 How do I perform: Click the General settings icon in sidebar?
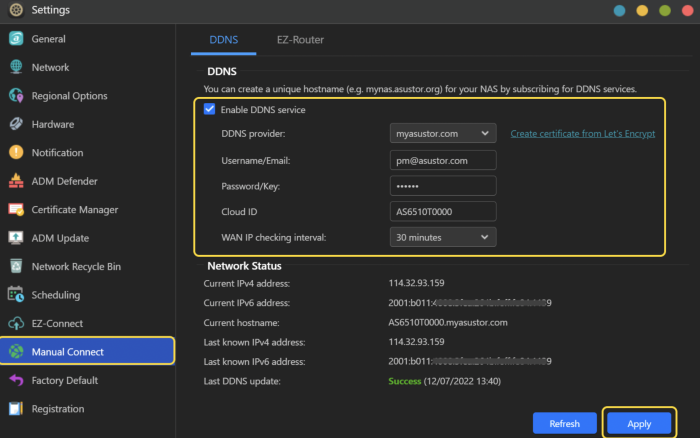click(16, 39)
